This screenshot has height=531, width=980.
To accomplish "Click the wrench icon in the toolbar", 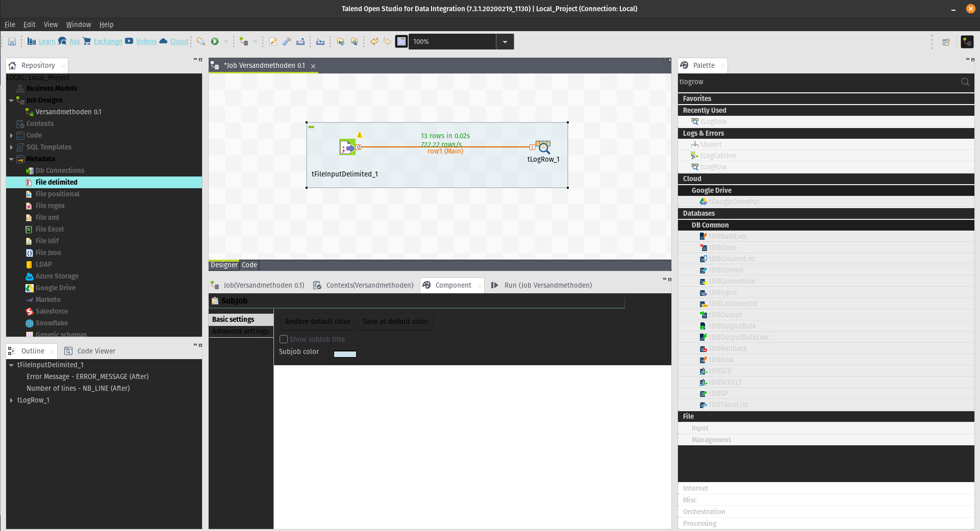I will coord(287,41).
